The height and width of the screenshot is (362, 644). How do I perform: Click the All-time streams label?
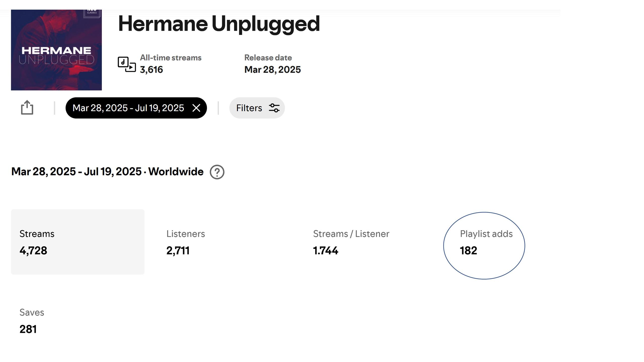[x=171, y=58]
